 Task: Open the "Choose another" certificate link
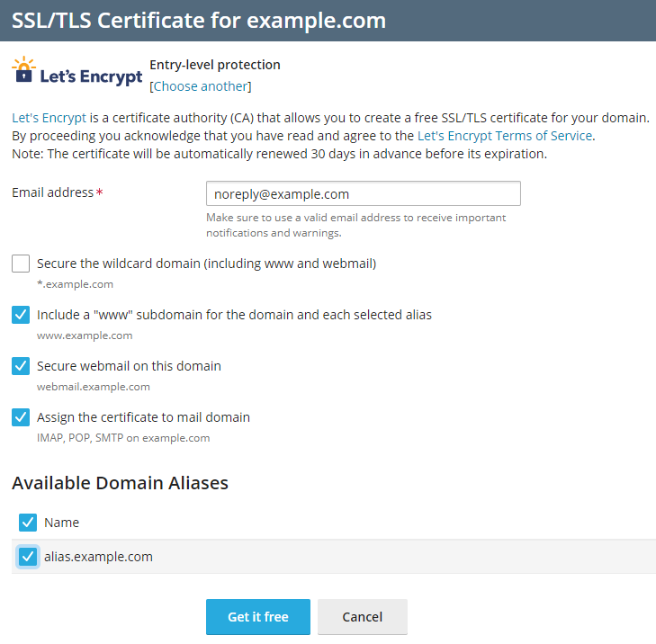pyautogui.click(x=201, y=86)
